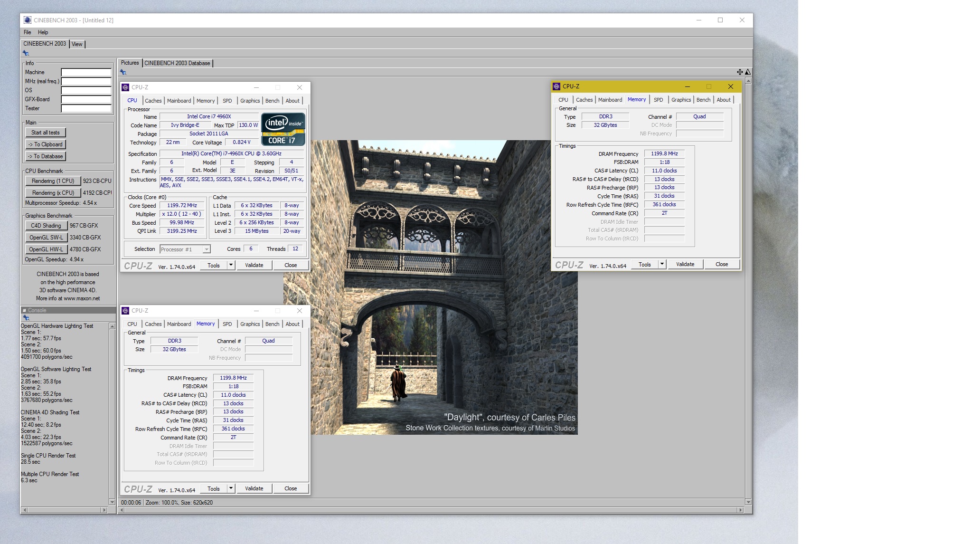Viewport: 980px width, 544px height.
Task: Click the OS input field
Action: tap(86, 90)
